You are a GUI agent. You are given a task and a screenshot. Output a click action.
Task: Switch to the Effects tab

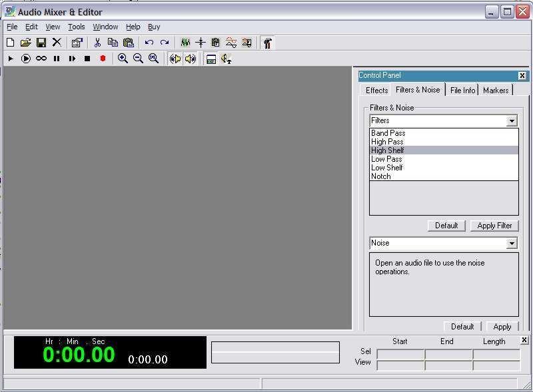point(375,90)
